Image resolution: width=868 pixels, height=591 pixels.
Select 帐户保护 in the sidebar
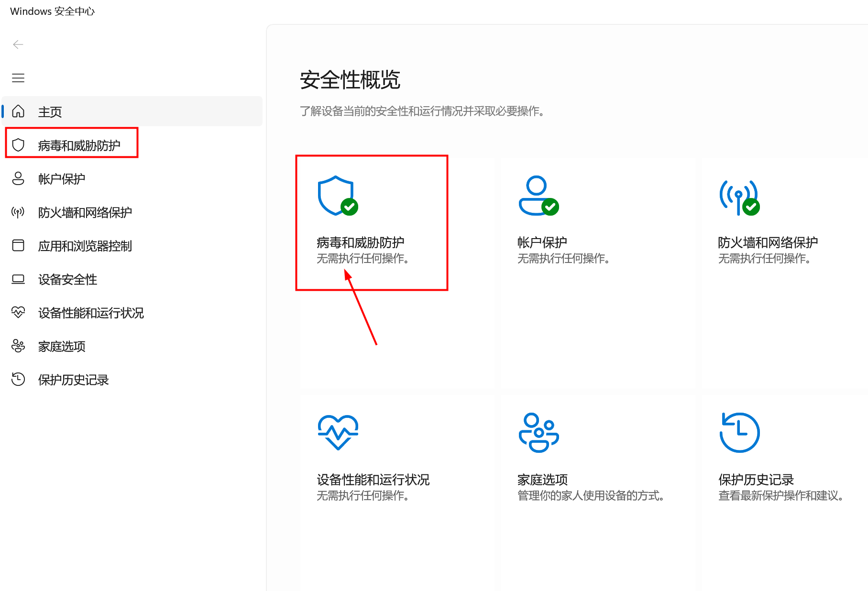132,178
